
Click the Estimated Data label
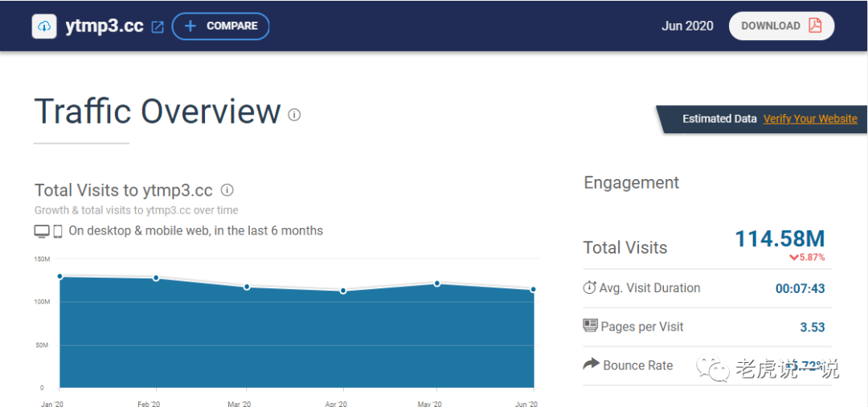(719, 118)
